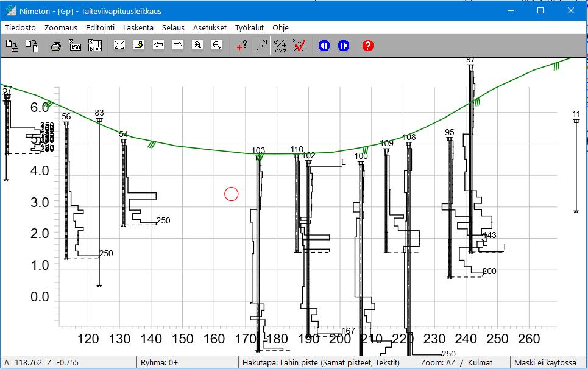The height and width of the screenshot is (369, 588).
Task: Click the red plus question point info icon
Action: point(241,46)
